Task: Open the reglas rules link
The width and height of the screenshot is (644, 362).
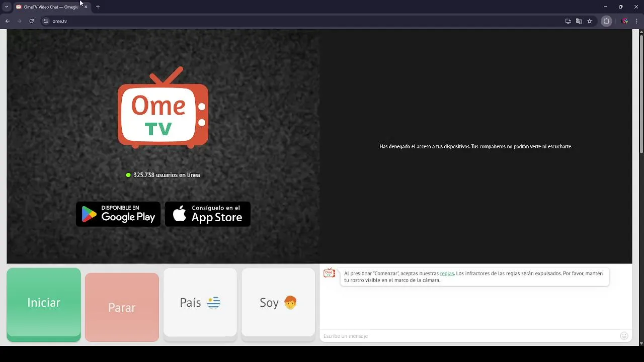Action: [x=447, y=274]
